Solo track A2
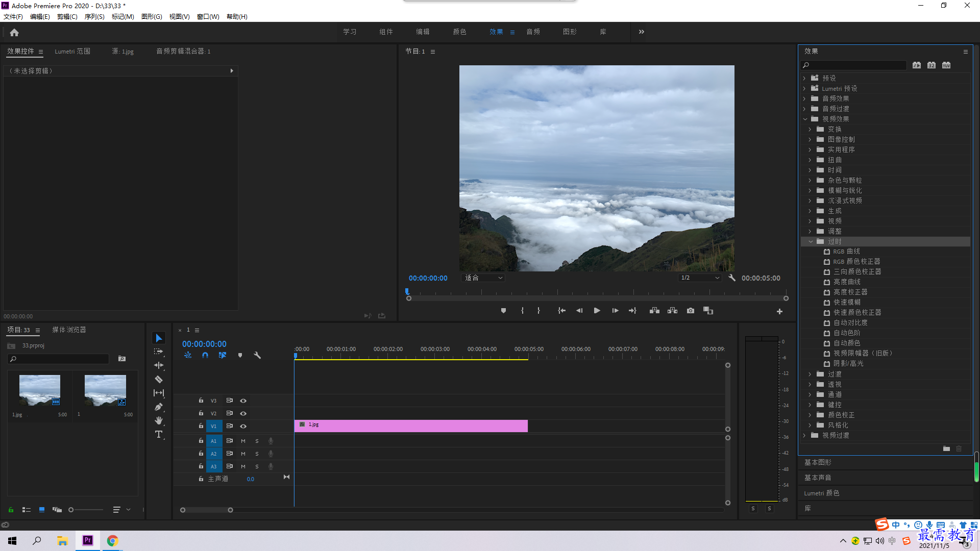 coord(257,454)
